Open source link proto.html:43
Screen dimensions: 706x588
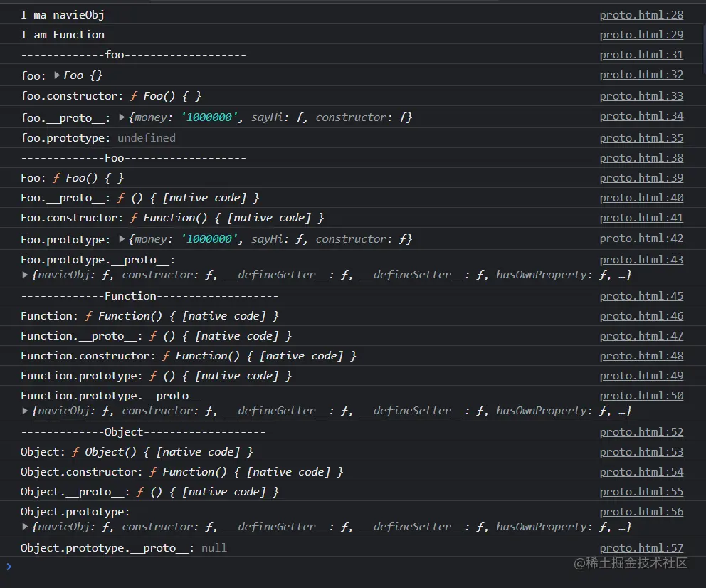coord(641,260)
